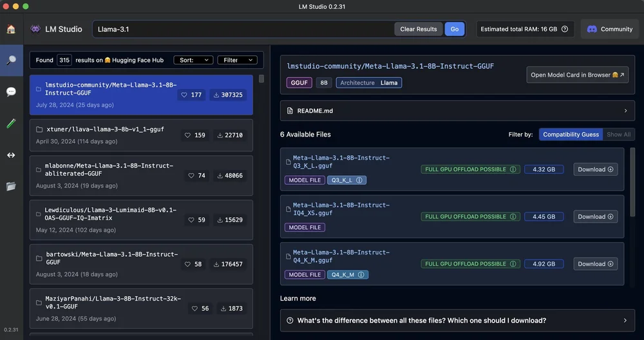The image size is (644, 340).
Task: Download the IQ4_XS.gguf file
Action: (596, 216)
